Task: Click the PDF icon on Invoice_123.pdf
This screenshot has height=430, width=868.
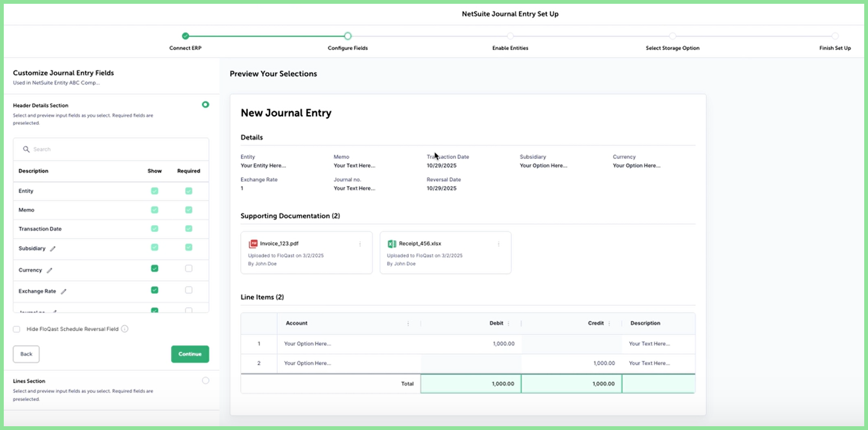Action: (x=253, y=244)
